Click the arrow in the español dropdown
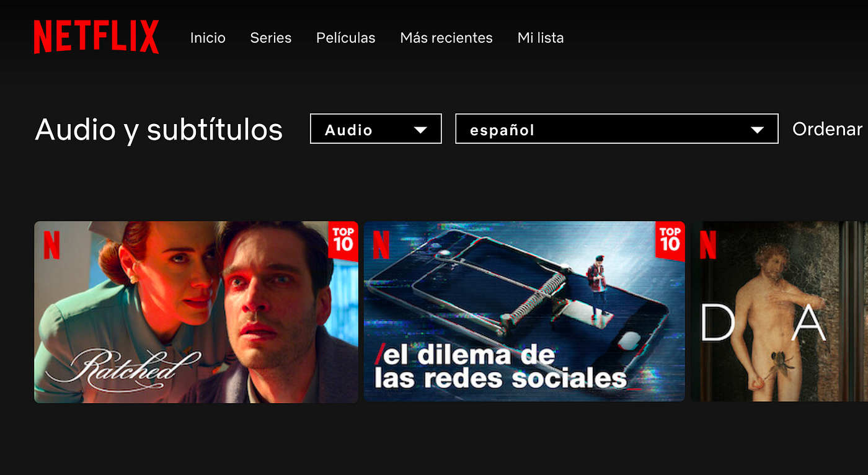Screen dimensions: 868x475 (x=757, y=130)
